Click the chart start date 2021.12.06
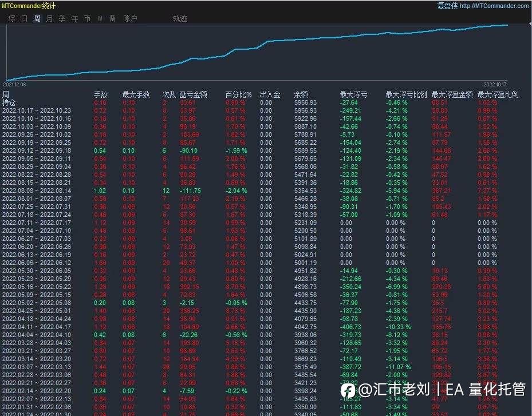Screen dimensions: 532x416 coord(14,85)
